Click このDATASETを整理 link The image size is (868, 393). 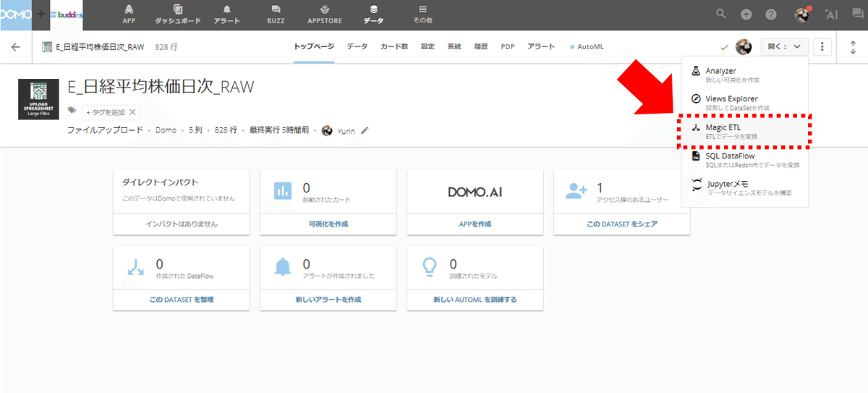(x=181, y=299)
